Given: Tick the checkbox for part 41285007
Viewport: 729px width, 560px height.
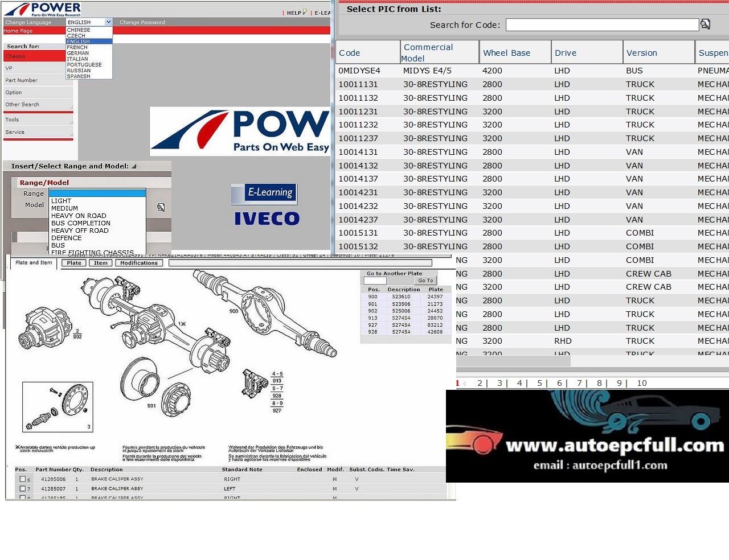Looking at the screenshot, I should tap(23, 488).
